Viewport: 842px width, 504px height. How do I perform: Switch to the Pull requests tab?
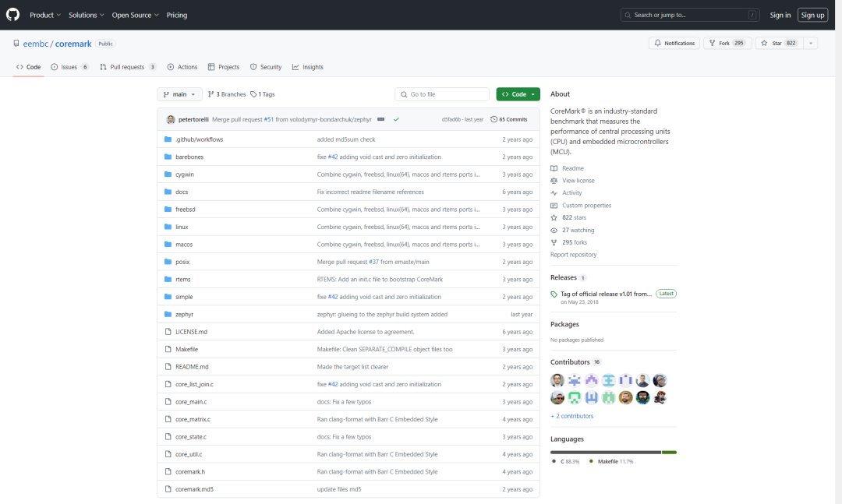point(128,67)
